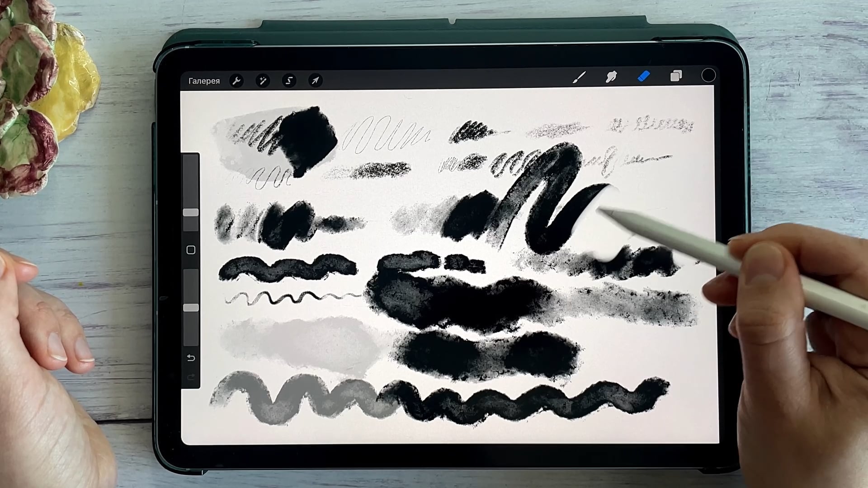Open the Paint brush library panel
Screen dimensions: 868x488
[580, 77]
